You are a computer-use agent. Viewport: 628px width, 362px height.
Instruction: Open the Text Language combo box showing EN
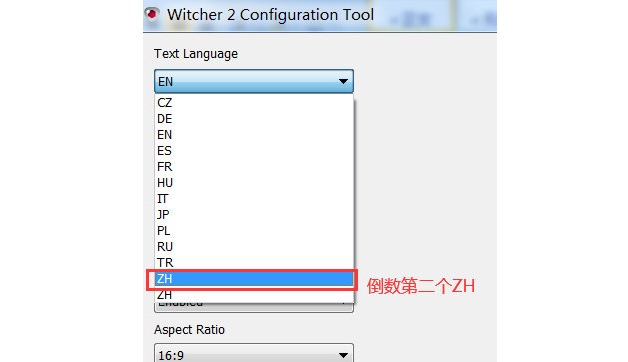coord(254,81)
